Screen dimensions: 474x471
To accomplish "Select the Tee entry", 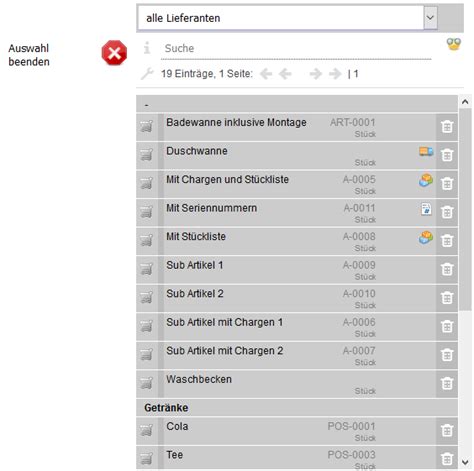I will (x=297, y=458).
